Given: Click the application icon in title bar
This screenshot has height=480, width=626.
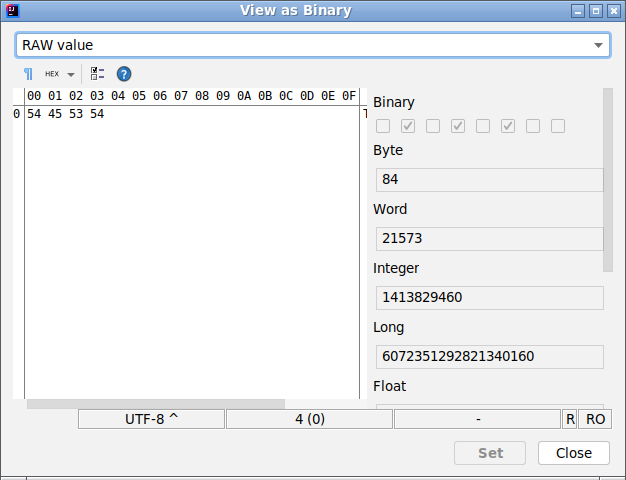Looking at the screenshot, I should [x=11, y=11].
